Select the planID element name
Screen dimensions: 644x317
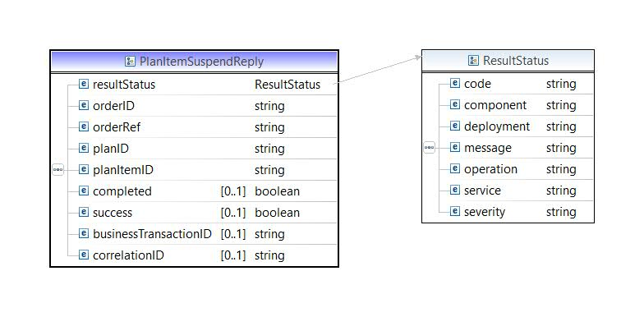[110, 149]
